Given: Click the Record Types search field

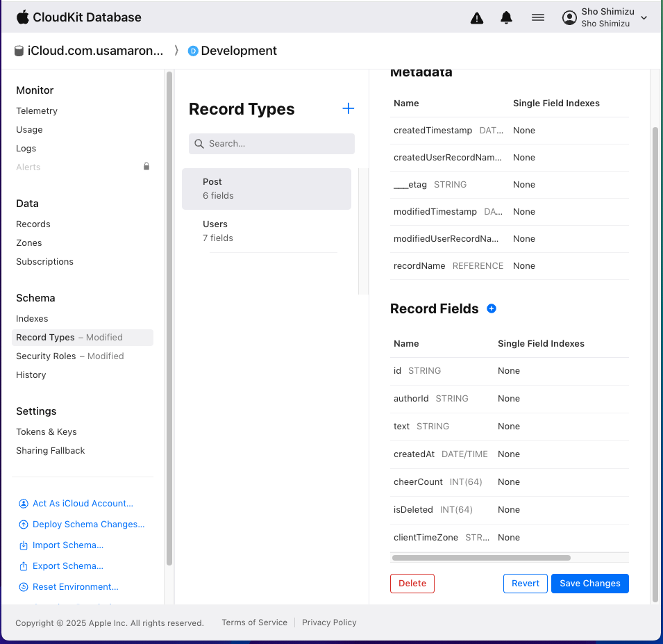Looking at the screenshot, I should click(x=271, y=144).
